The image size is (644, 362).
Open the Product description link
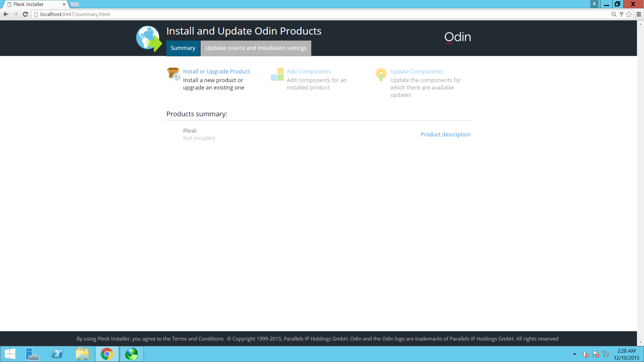pyautogui.click(x=446, y=134)
